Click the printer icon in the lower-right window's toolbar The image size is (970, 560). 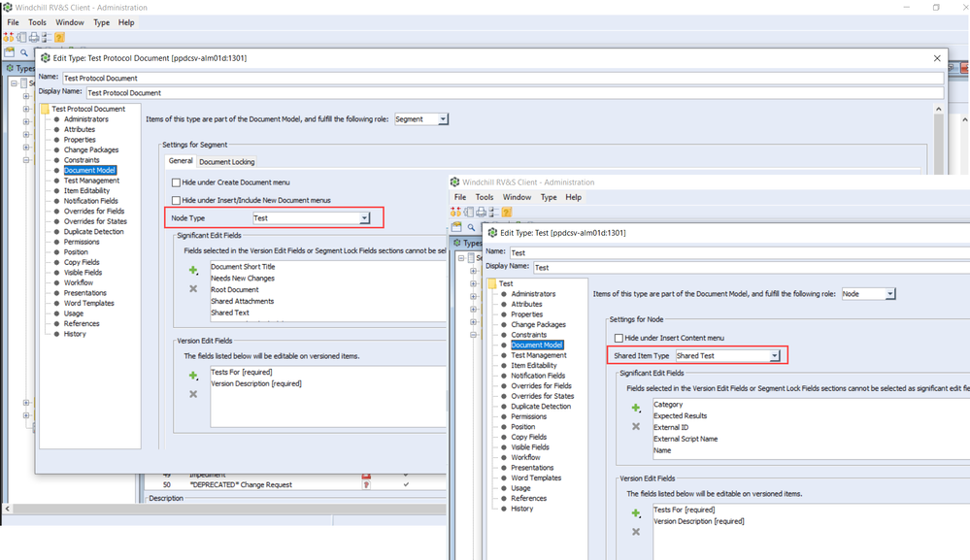pyautogui.click(x=482, y=212)
